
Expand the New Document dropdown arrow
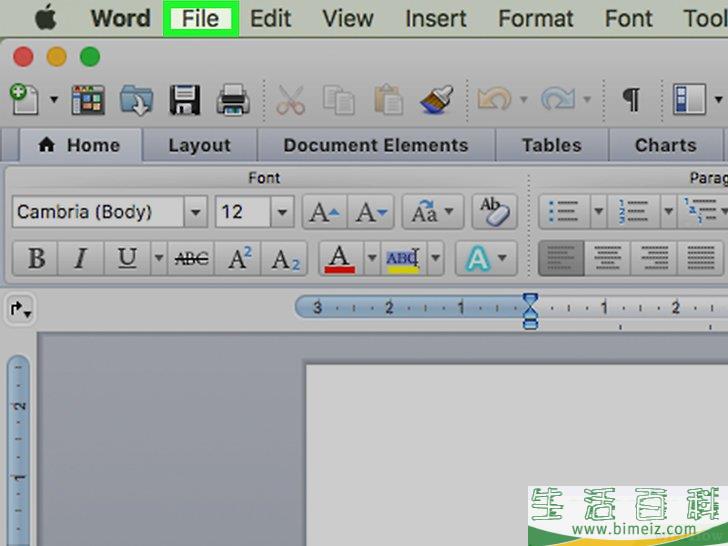[54, 99]
